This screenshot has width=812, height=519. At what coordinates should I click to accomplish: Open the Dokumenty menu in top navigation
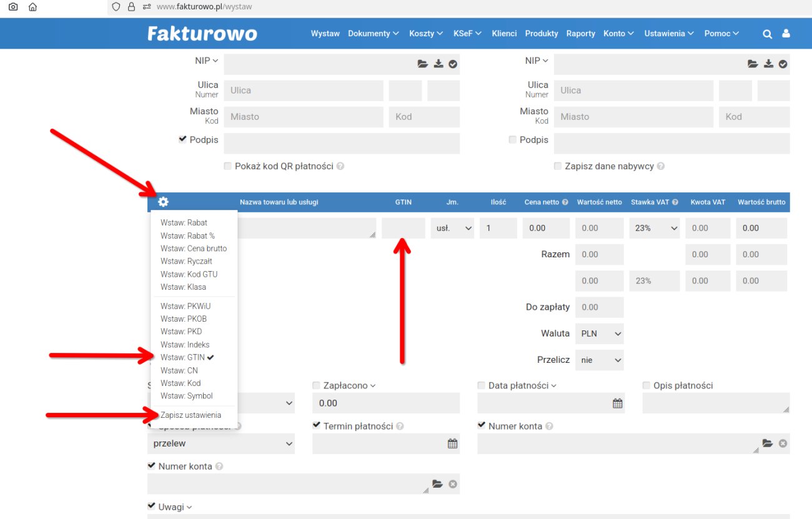coord(373,34)
